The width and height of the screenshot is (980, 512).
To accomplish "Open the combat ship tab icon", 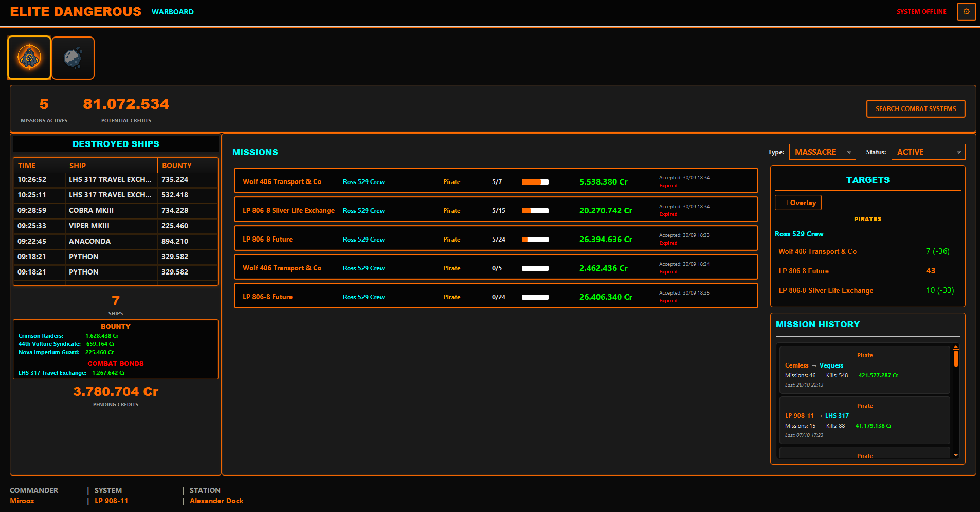I will coord(29,58).
